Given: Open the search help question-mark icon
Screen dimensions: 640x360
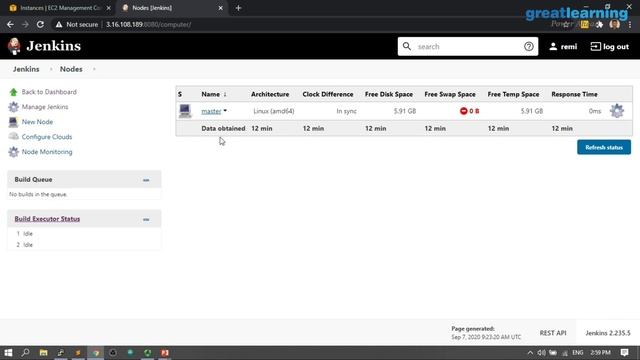Looking at the screenshot, I should (x=529, y=47).
